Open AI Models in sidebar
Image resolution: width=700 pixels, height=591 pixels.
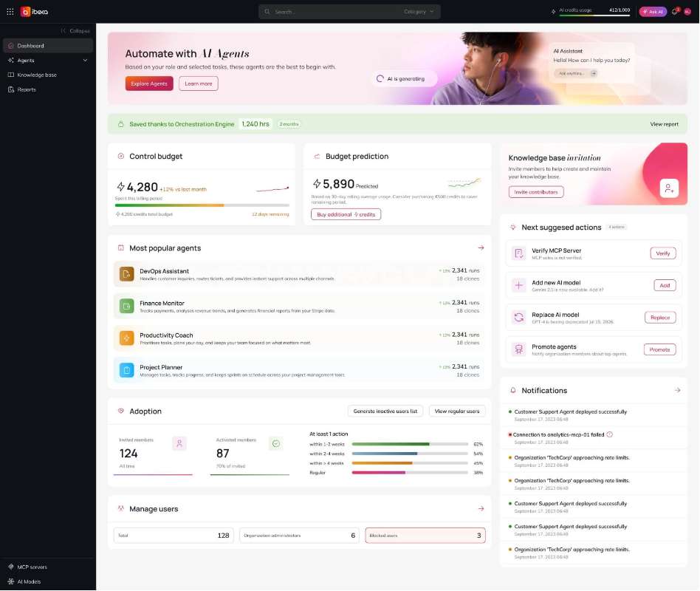click(x=48, y=581)
